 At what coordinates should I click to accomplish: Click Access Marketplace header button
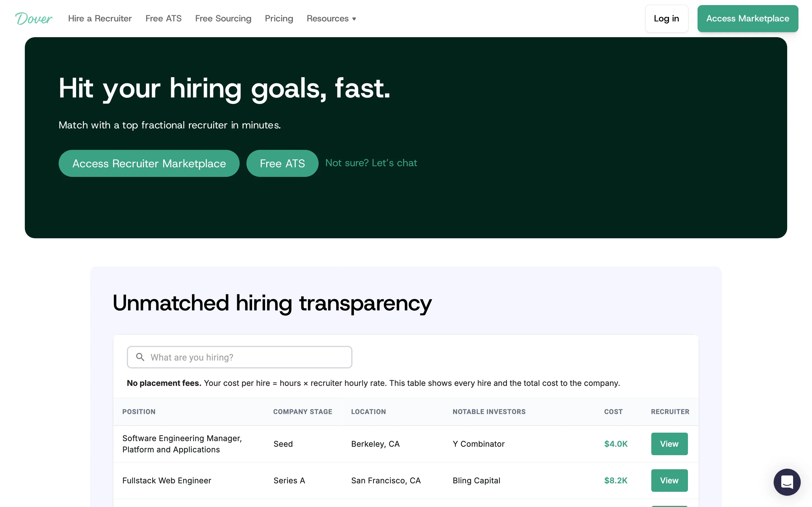pos(747,18)
